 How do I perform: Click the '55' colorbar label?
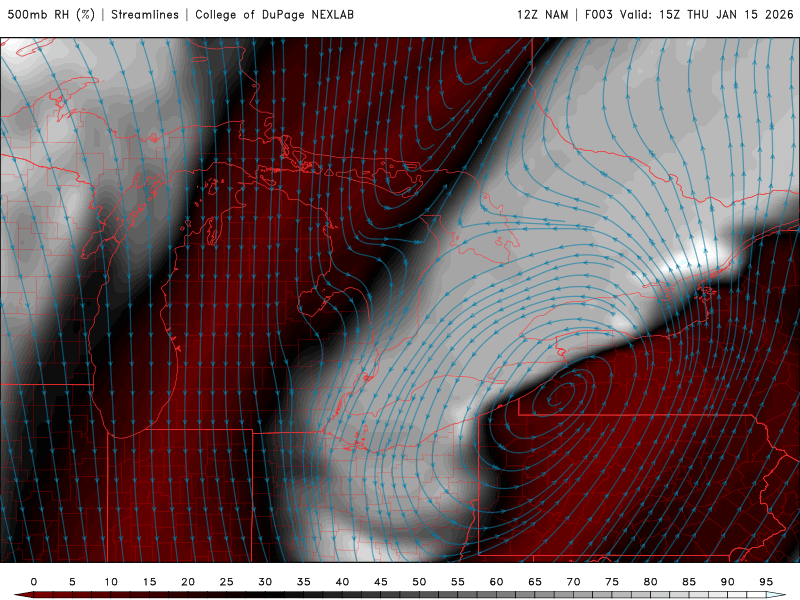coord(458,582)
